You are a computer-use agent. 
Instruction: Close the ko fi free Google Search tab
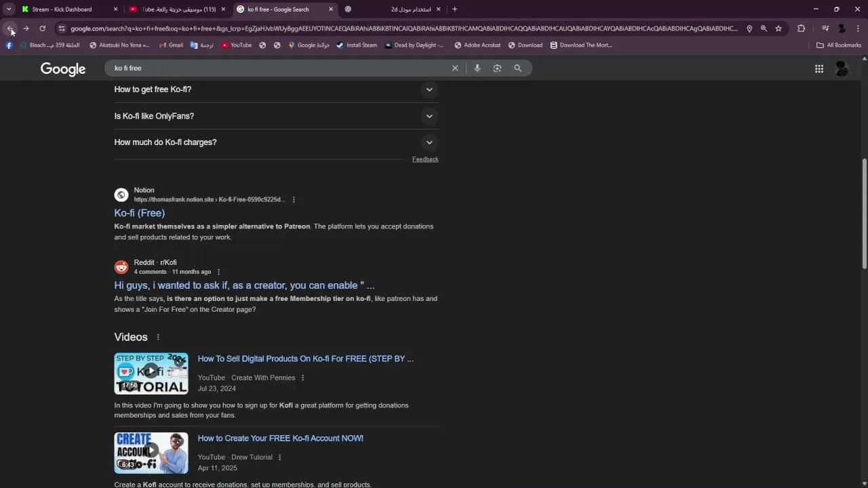click(331, 9)
